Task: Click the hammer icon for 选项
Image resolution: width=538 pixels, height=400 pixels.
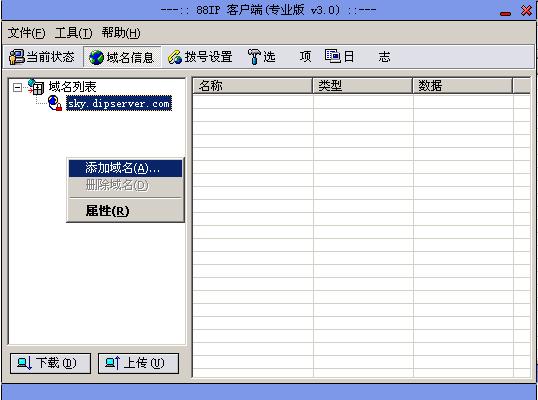Action: pos(254,57)
